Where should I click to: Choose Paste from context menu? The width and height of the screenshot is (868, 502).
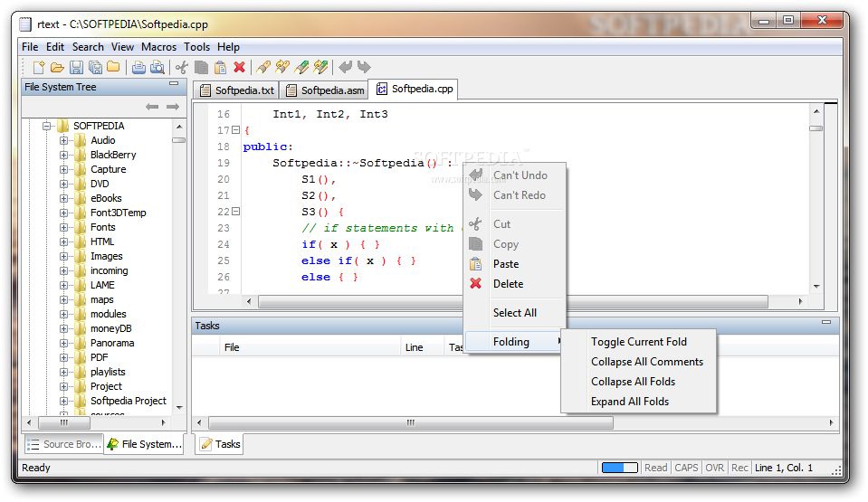point(514,264)
